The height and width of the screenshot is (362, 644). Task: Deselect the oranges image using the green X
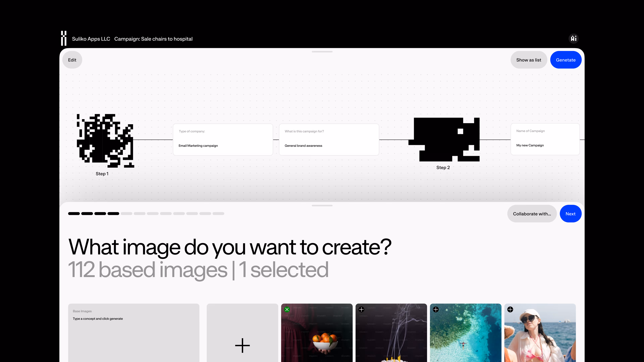[287, 310]
